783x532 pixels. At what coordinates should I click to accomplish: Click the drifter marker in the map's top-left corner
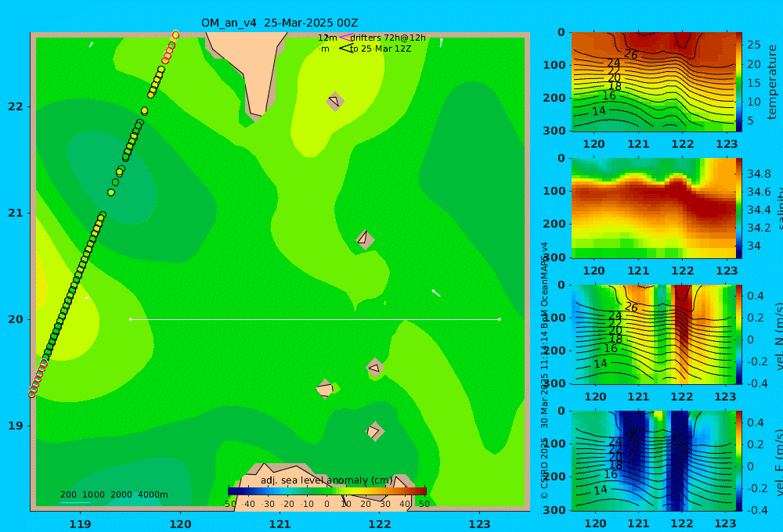[x=92, y=45]
